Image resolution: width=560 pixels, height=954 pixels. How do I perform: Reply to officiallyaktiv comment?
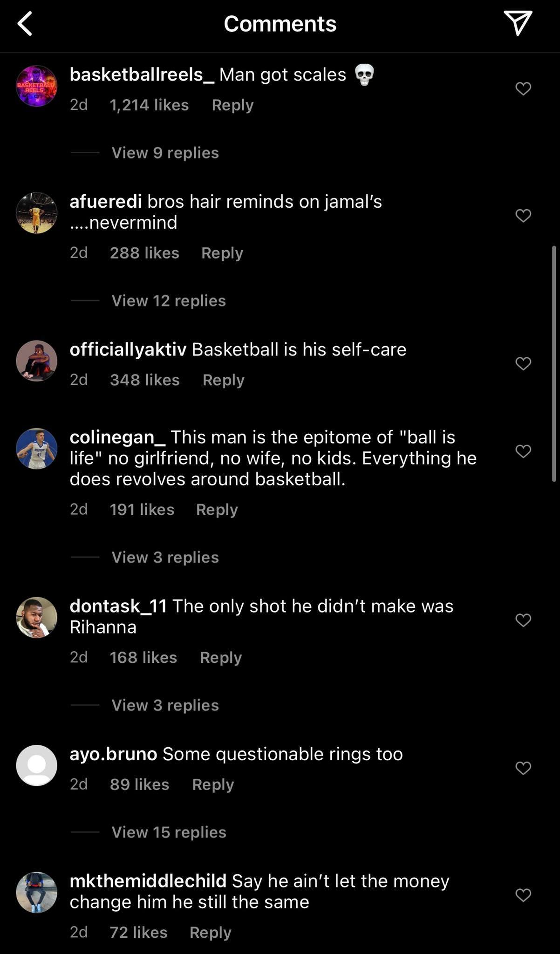(223, 380)
